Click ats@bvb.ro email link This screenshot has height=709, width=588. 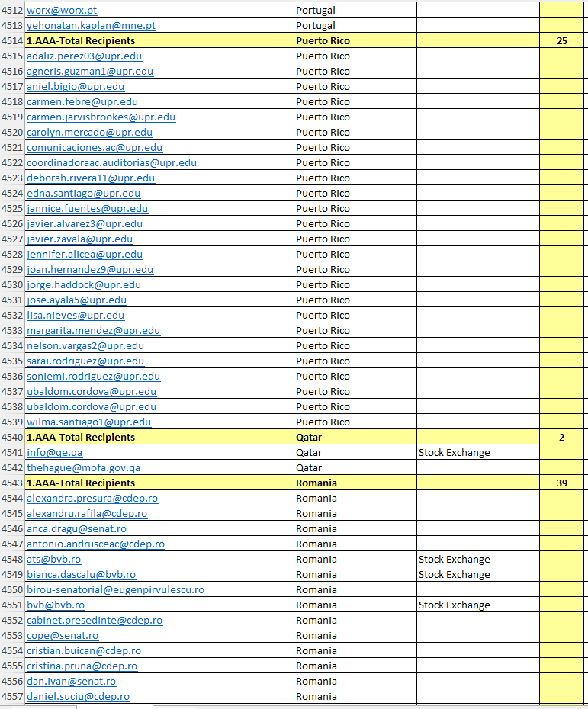54,560
